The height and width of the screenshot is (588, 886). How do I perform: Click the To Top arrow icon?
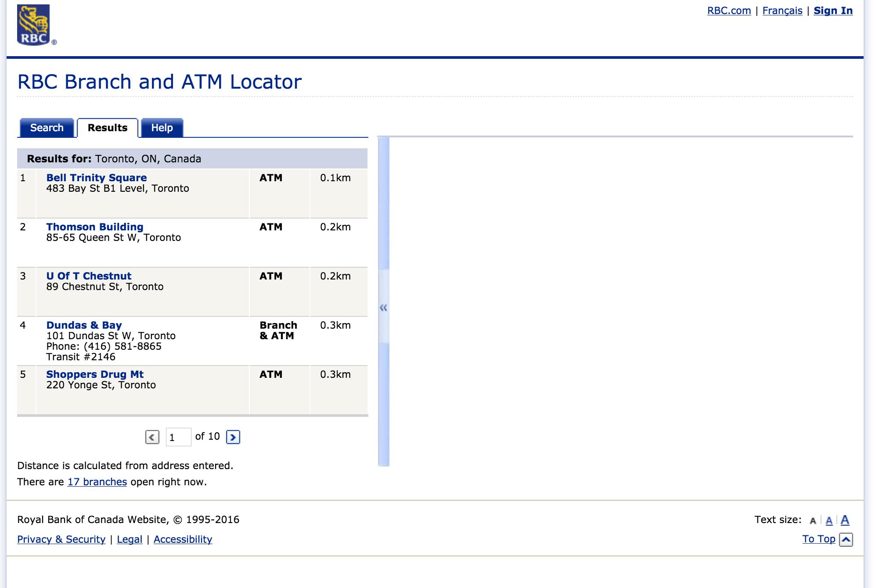[x=846, y=539]
